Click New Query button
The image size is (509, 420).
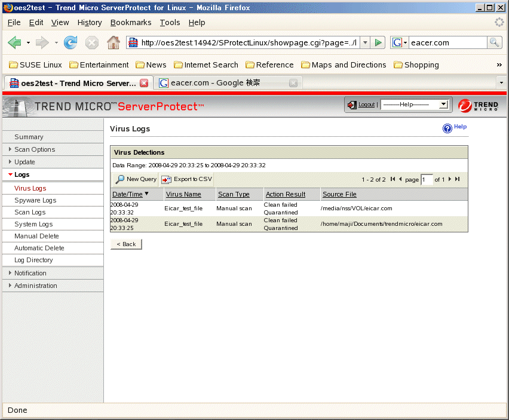136,179
